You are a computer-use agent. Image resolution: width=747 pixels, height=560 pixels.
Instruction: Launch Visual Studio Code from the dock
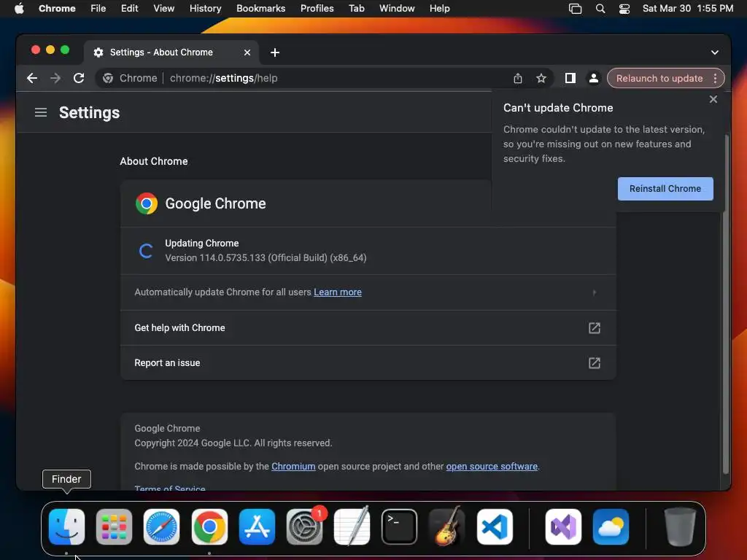pyautogui.click(x=495, y=526)
